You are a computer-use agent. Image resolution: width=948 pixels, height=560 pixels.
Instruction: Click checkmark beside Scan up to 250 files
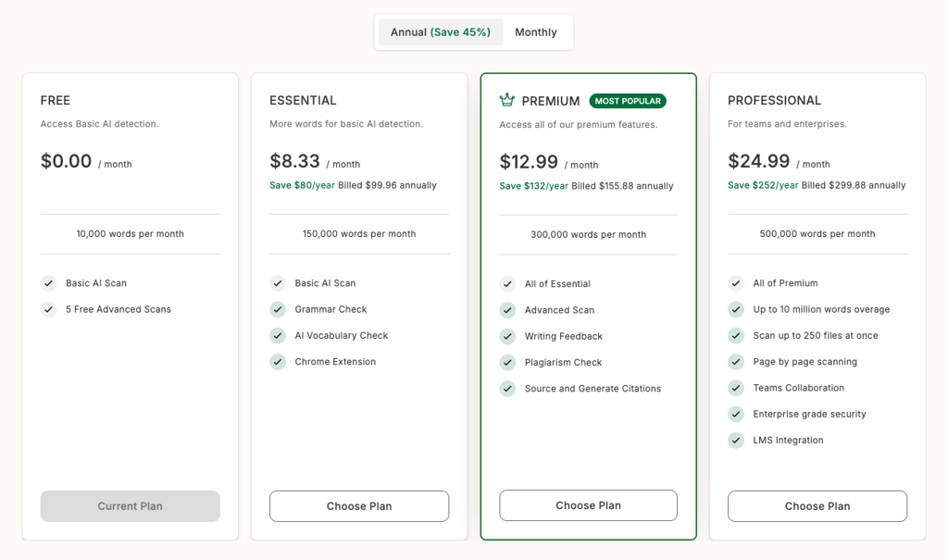coord(736,336)
